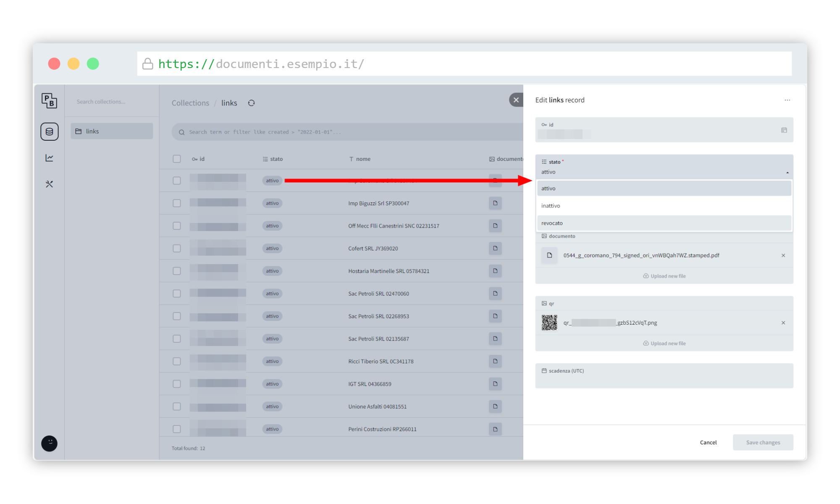Toggle the select-all rows checkbox
Image resolution: width=840 pixels, height=504 pixels.
click(x=177, y=159)
